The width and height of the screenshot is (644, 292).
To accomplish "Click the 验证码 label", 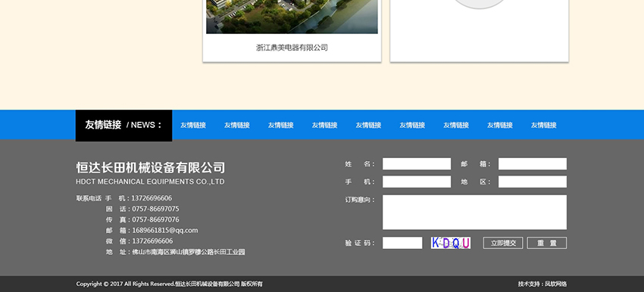I will point(360,243).
